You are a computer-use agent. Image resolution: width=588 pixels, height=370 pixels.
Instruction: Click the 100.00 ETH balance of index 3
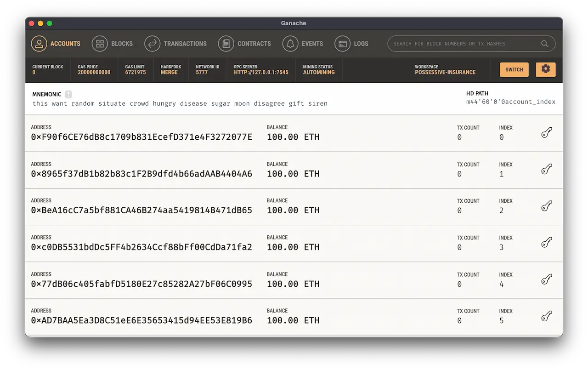(x=293, y=247)
